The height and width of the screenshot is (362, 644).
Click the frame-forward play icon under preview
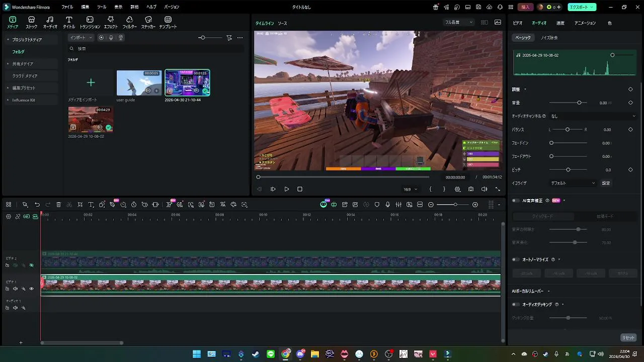pos(273,189)
